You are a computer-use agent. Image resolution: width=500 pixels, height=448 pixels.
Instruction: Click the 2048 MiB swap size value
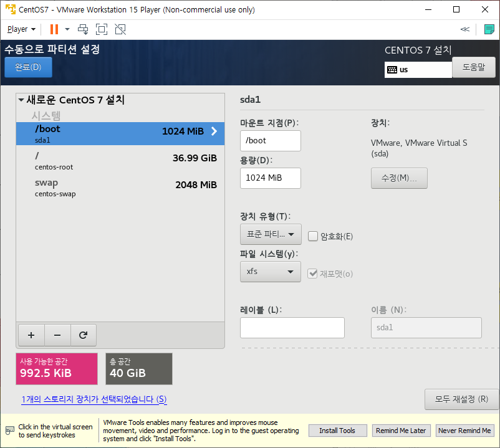(196, 185)
